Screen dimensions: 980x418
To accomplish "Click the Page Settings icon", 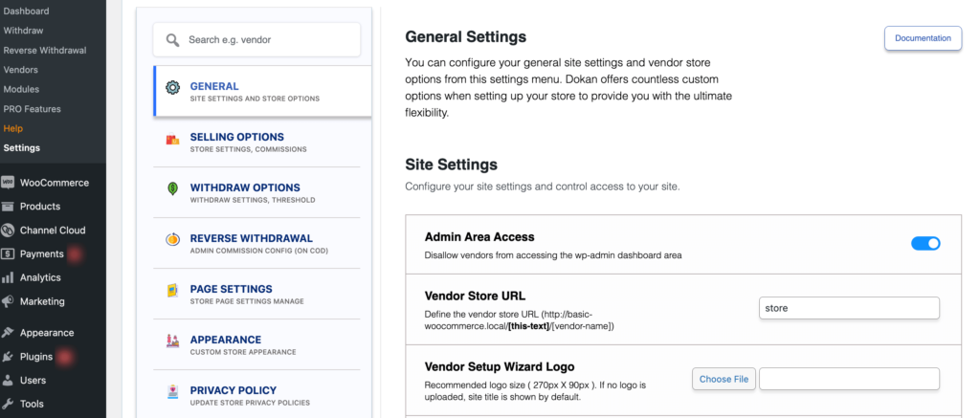I will [172, 291].
